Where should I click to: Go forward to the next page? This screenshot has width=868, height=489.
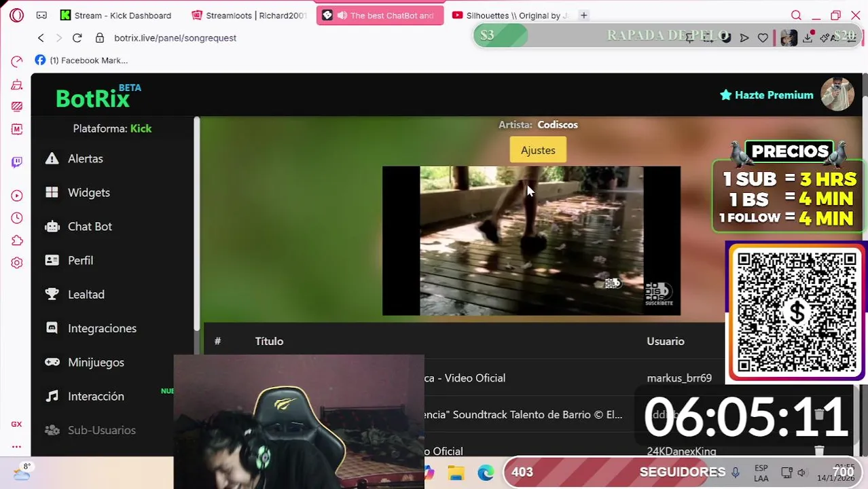[x=58, y=38]
